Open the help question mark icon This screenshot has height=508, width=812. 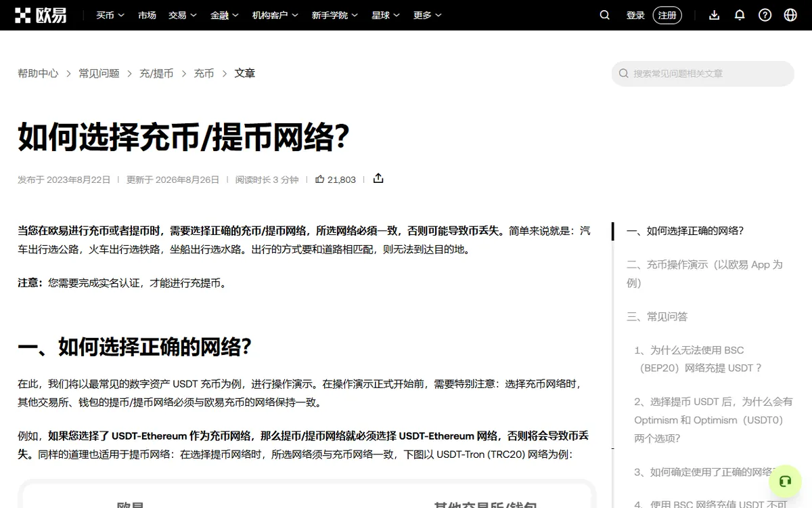765,15
